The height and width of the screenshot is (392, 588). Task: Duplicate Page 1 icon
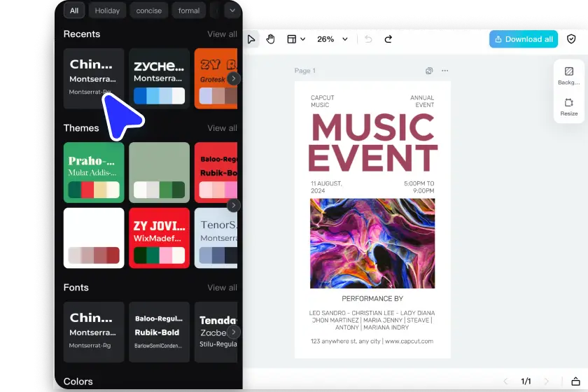point(429,71)
